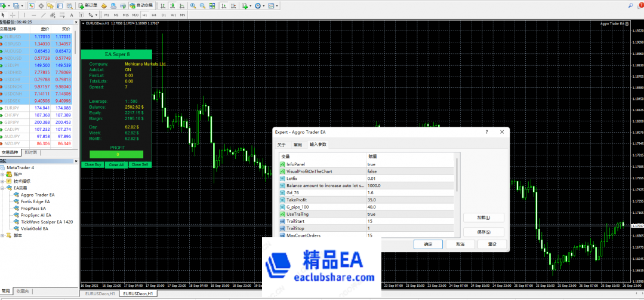Click the zoom out magnifier icon
This screenshot has height=300, width=644.
(202, 5)
